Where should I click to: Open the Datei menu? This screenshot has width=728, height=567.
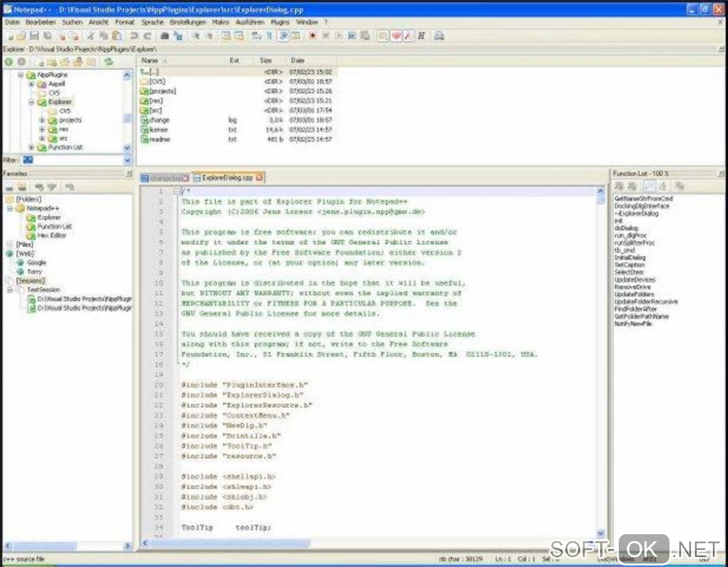click(x=12, y=22)
